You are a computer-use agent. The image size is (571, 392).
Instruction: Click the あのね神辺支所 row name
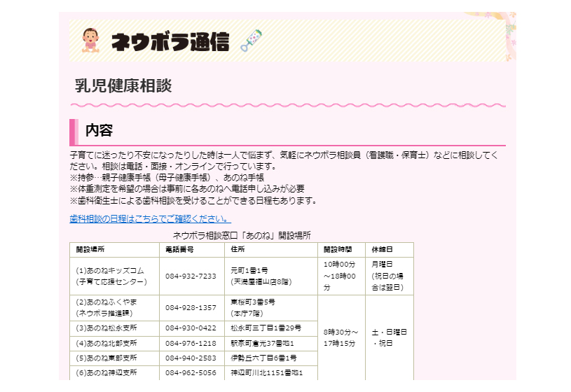click(106, 372)
